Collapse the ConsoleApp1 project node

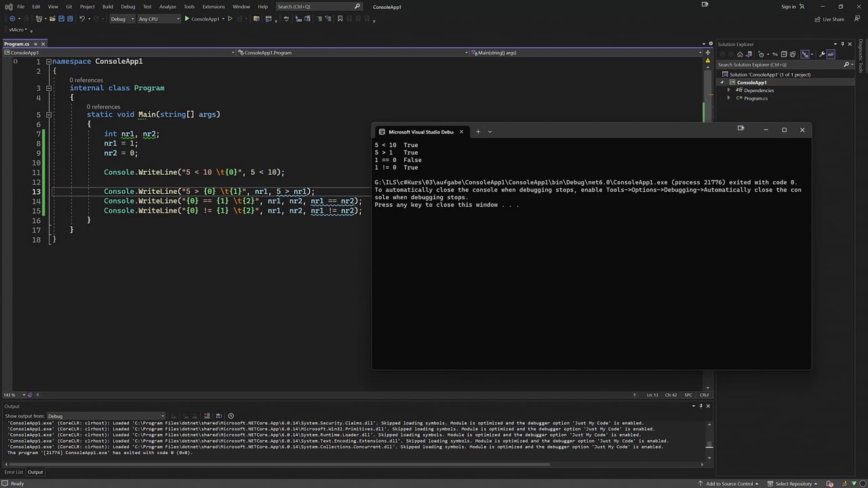[x=722, y=82]
